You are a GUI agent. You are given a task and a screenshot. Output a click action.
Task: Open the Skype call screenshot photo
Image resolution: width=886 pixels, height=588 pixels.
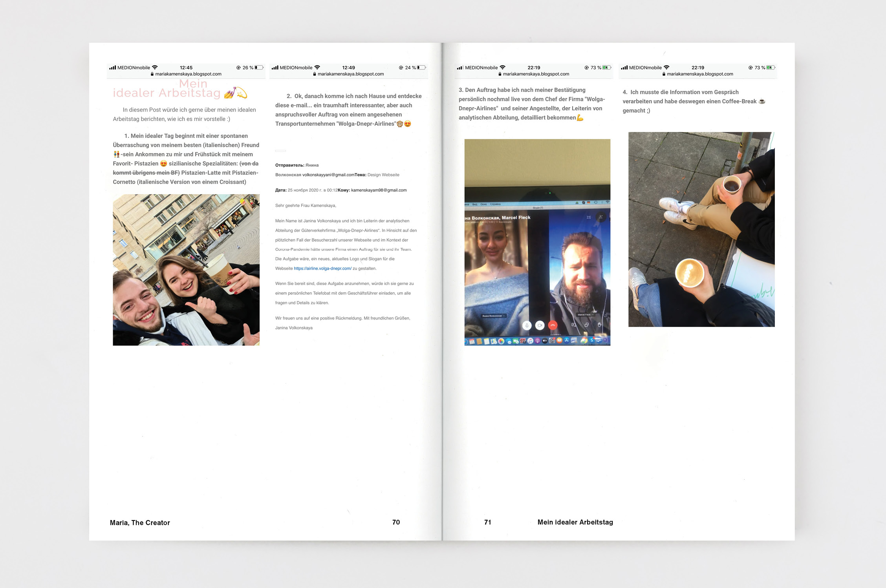[x=537, y=242]
